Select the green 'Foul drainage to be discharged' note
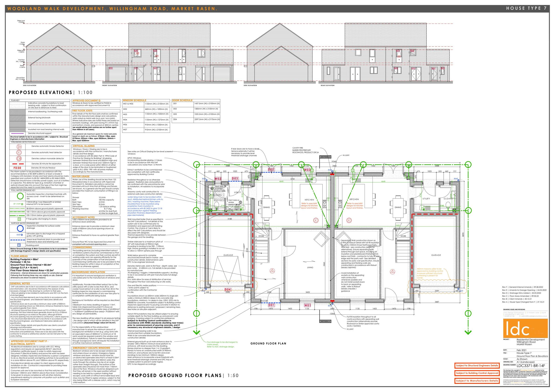Screen dimensions: 555x392 [x=222, y=344]
